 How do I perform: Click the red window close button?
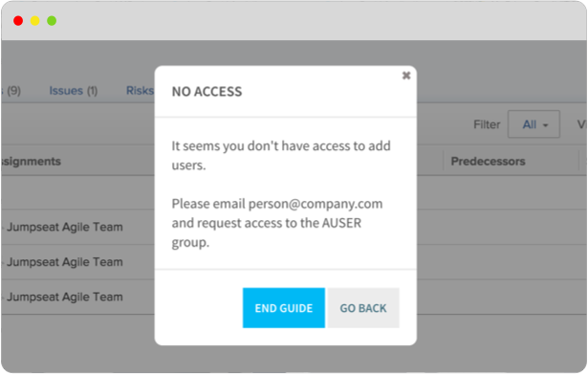[x=18, y=21]
